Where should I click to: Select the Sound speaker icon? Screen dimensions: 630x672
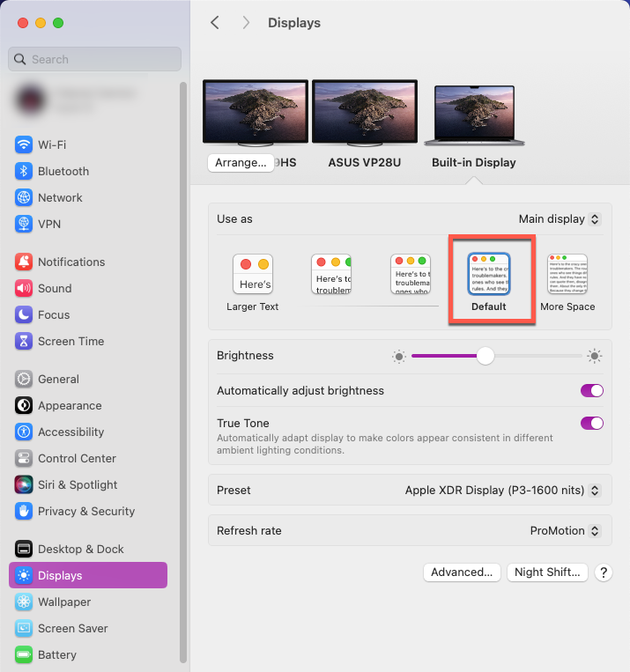[x=24, y=288]
